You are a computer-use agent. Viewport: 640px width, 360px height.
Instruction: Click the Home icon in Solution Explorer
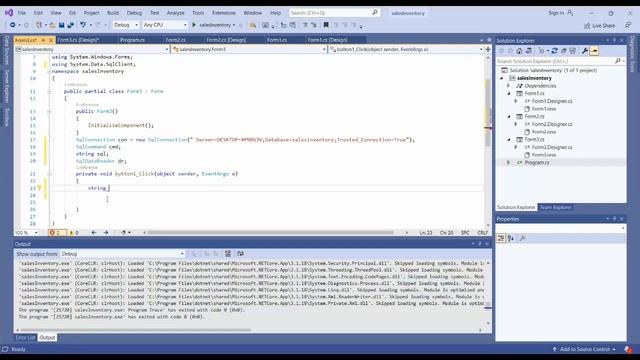tap(519, 51)
